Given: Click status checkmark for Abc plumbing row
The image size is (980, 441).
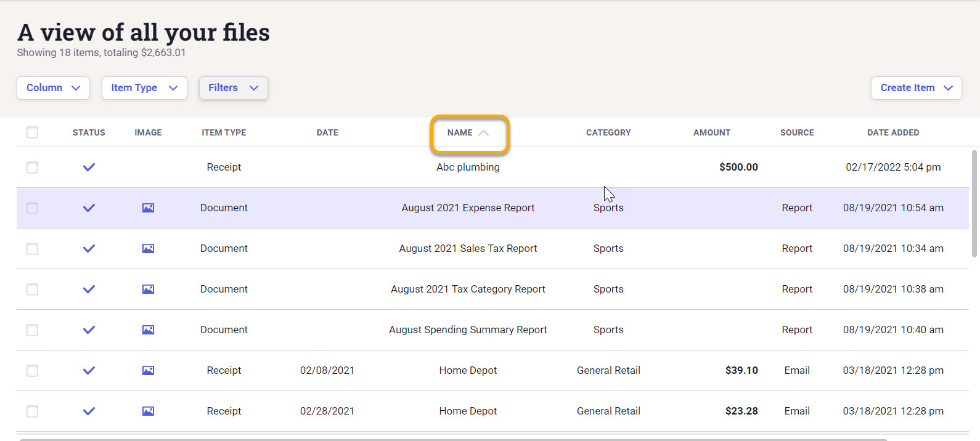Looking at the screenshot, I should pyautogui.click(x=89, y=167).
